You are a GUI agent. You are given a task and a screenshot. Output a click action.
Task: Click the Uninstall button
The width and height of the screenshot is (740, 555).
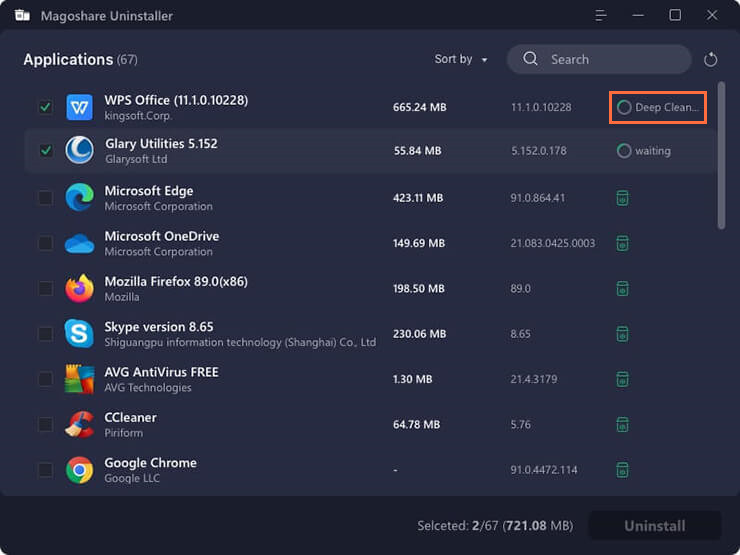[x=655, y=526]
